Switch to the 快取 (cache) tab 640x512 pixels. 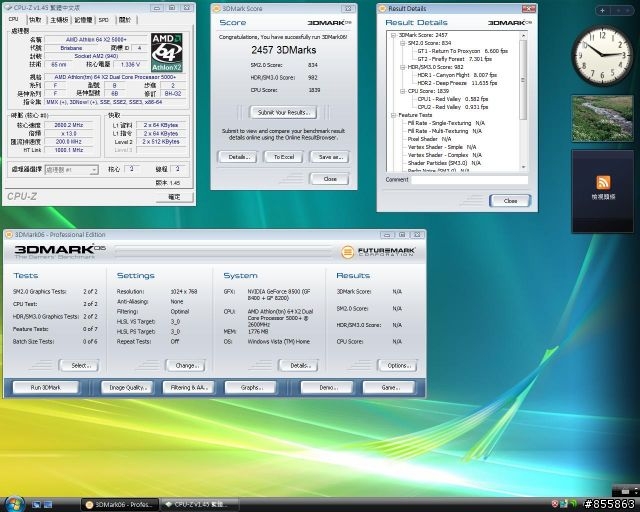36,20
